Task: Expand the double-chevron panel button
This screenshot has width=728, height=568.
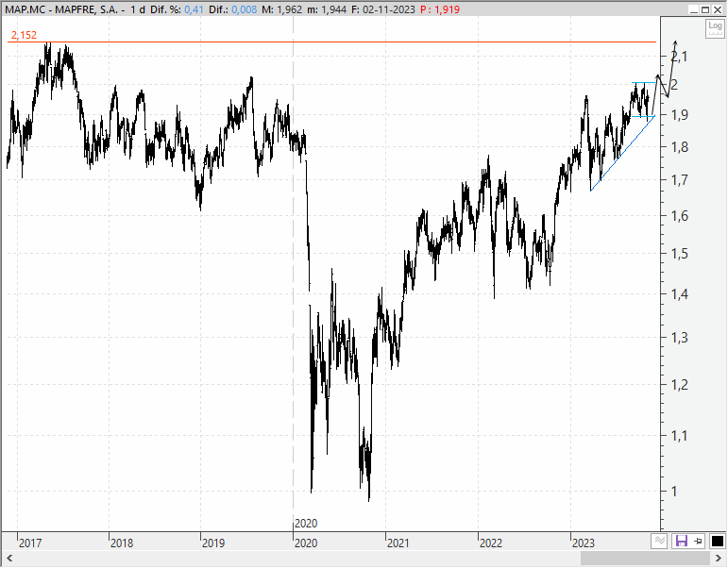Action: [660, 541]
